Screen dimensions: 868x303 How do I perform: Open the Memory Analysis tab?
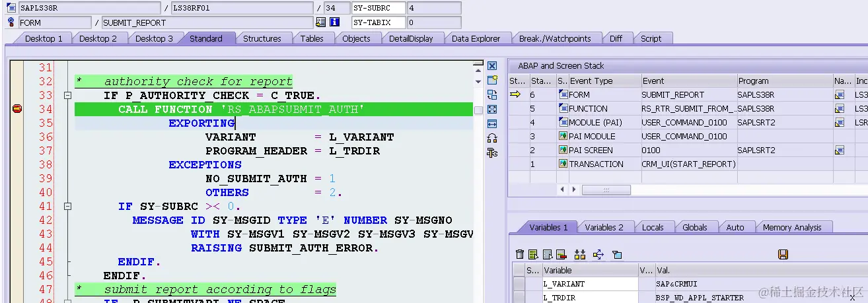(792, 227)
